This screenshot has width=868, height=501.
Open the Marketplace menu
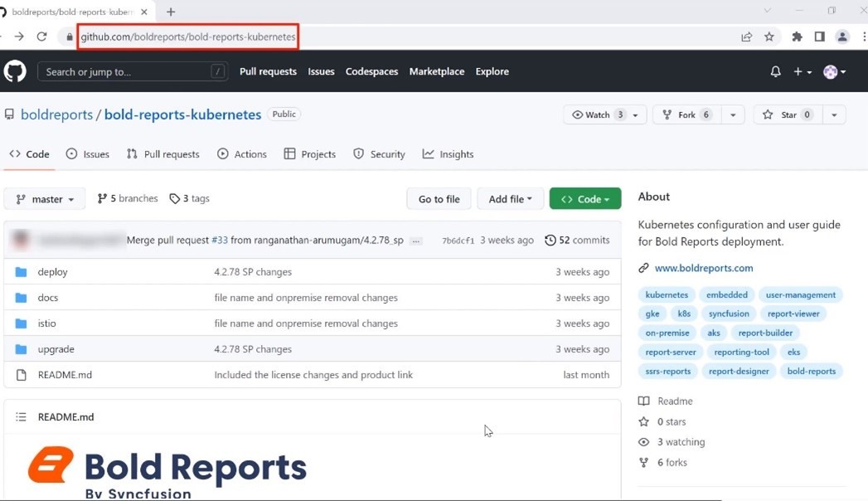pos(437,71)
